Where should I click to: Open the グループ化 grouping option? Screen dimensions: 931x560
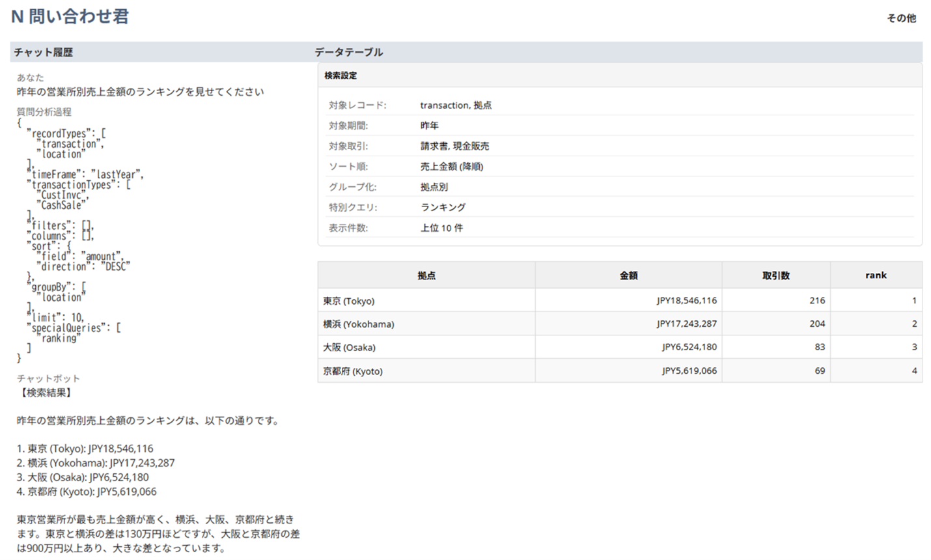436,187
